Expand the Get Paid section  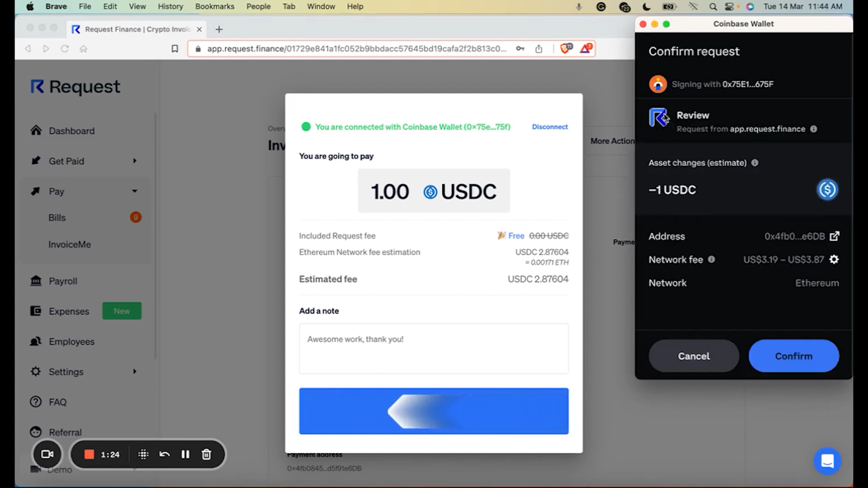[133, 160]
